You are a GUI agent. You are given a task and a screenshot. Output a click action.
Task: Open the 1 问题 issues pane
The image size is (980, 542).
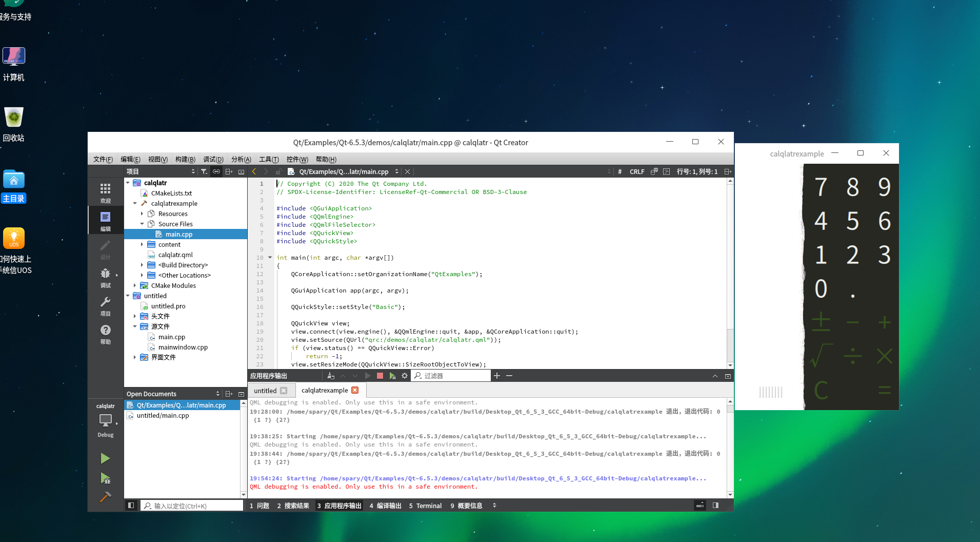pos(259,506)
